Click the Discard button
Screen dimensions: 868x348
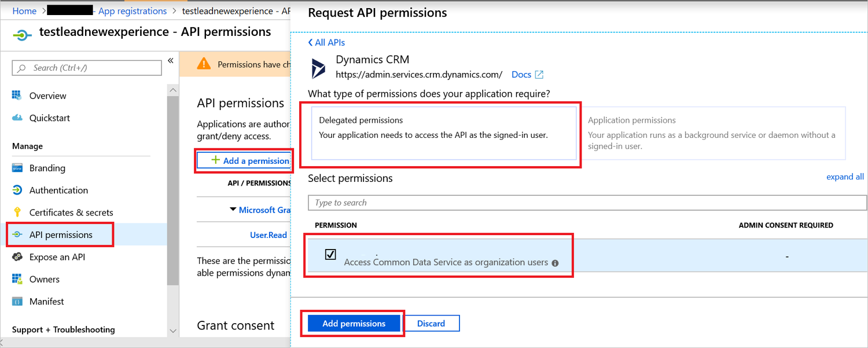pyautogui.click(x=431, y=323)
